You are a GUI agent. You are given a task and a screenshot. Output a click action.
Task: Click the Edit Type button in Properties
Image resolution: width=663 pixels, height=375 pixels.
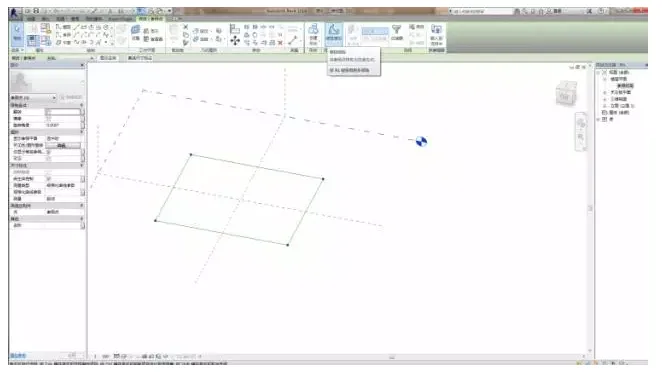coord(71,98)
